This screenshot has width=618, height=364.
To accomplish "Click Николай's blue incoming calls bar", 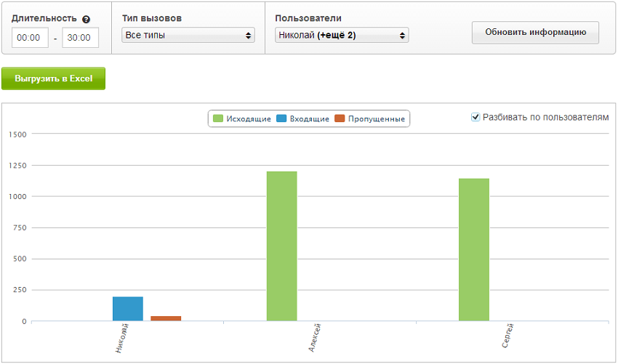I will tap(128, 309).
